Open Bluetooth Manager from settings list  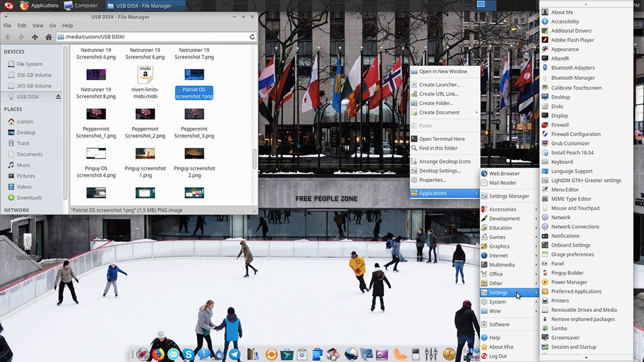click(572, 77)
